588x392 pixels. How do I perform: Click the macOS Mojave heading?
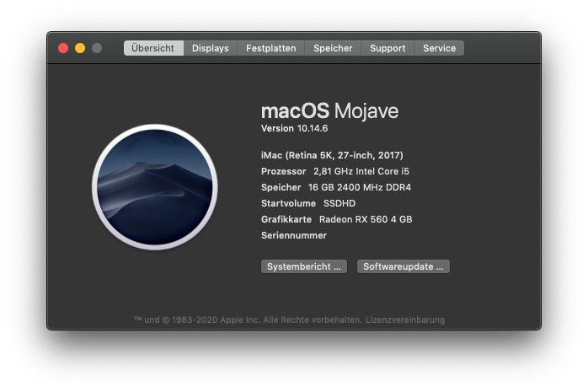point(329,111)
